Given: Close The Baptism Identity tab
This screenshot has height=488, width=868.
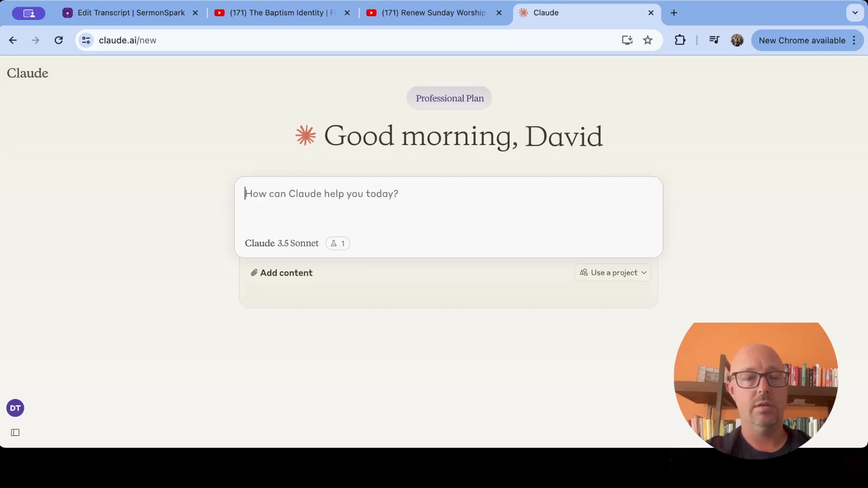Looking at the screenshot, I should (x=347, y=13).
